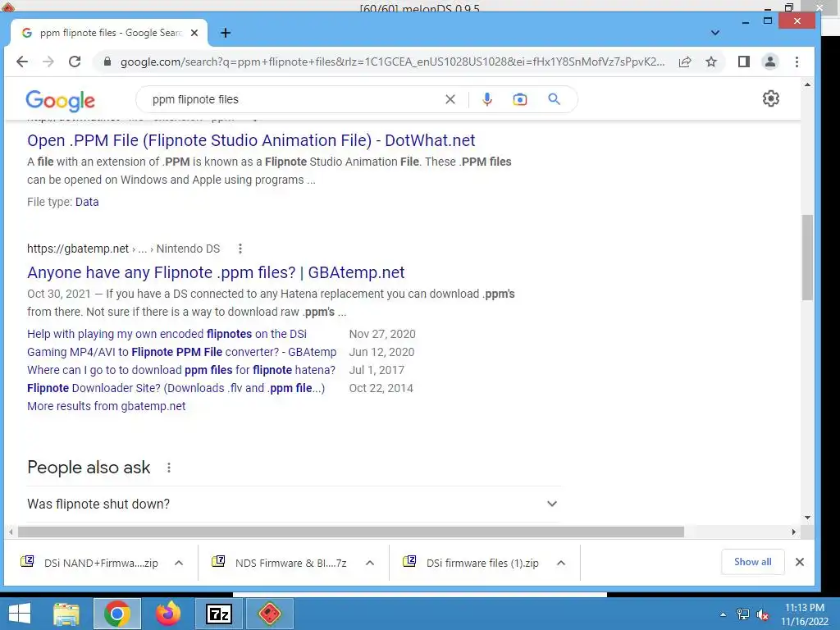Open DSi firmware files (1).zip download
This screenshot has width=840, height=630.
click(x=470, y=563)
